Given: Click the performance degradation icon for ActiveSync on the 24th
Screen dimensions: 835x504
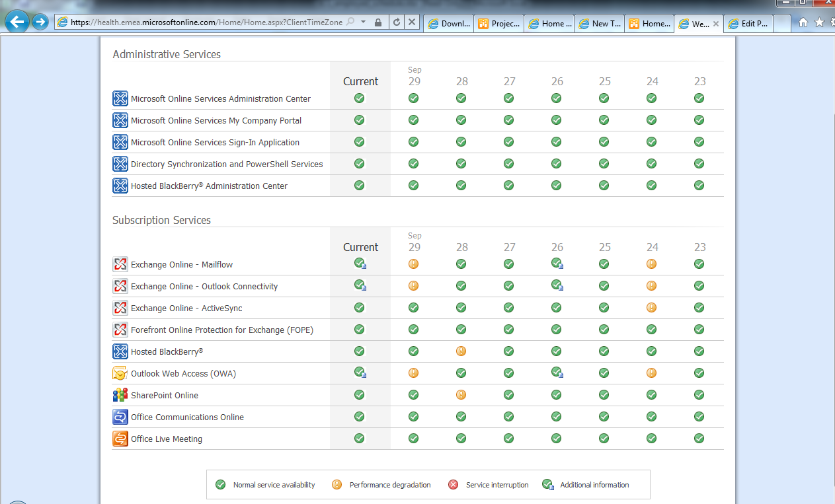Looking at the screenshot, I should (651, 307).
